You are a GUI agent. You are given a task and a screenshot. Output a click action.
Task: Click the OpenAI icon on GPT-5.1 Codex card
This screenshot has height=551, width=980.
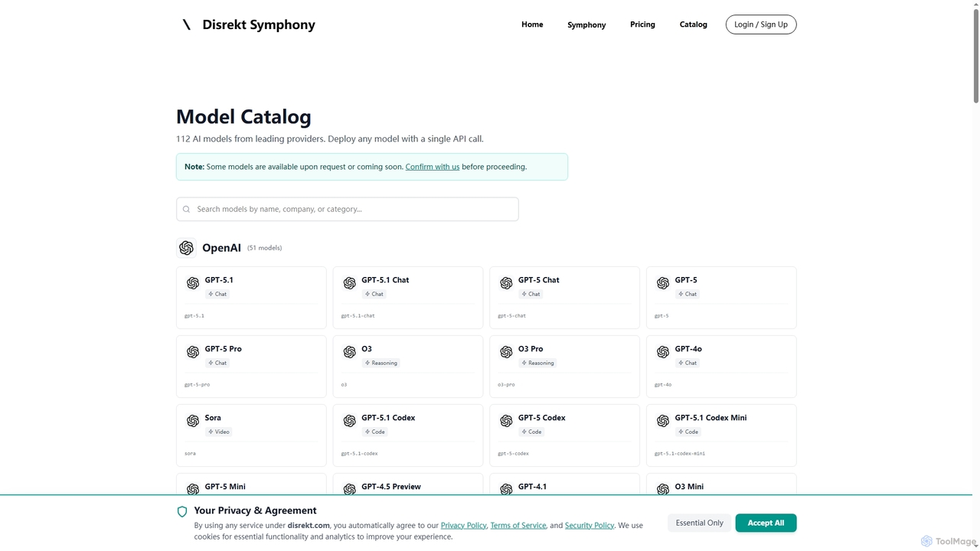[350, 421]
